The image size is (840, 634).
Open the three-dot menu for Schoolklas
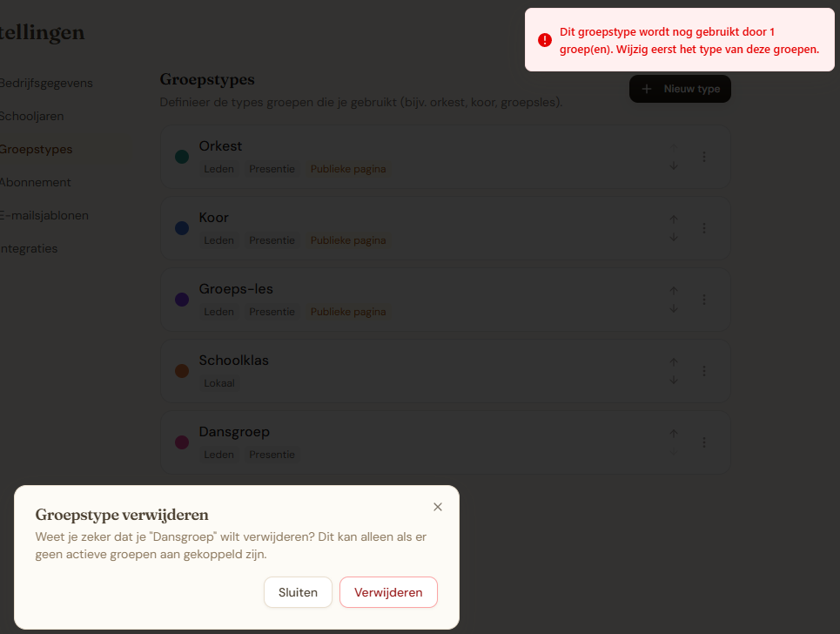pos(704,371)
